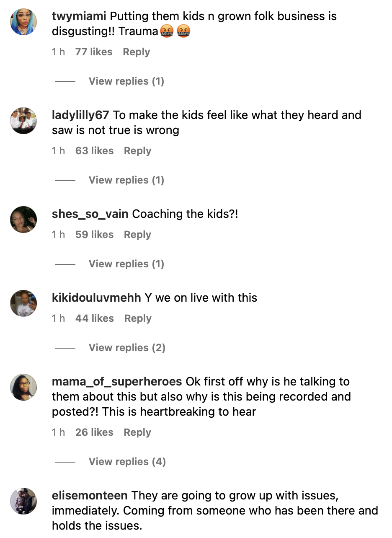
Task: Reply to the 'Coaching the kids?!' comment
Action: [x=137, y=235]
